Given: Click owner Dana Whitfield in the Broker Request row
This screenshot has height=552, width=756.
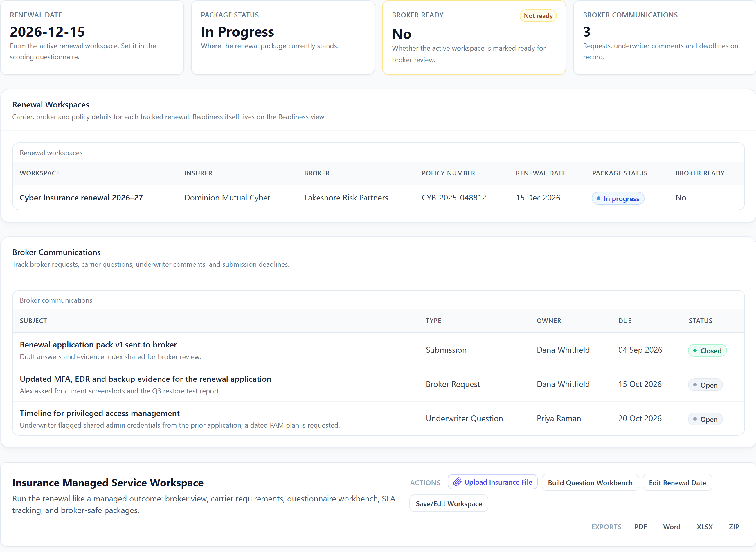Looking at the screenshot, I should (x=563, y=384).
